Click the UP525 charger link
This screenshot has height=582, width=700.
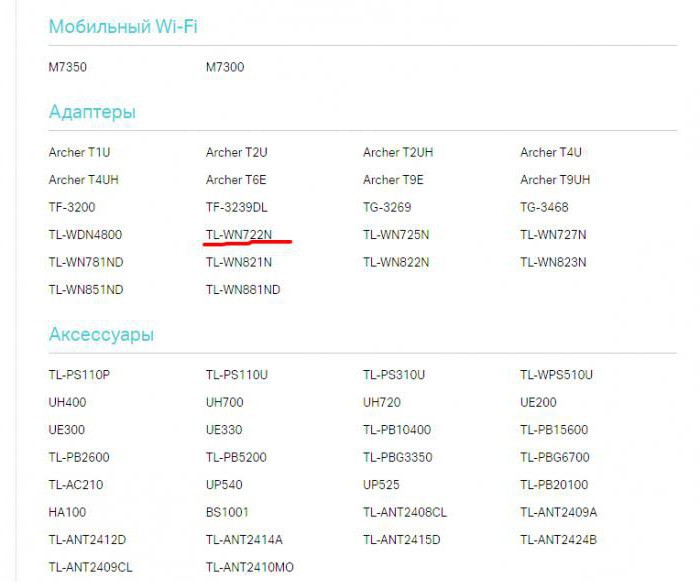click(381, 485)
